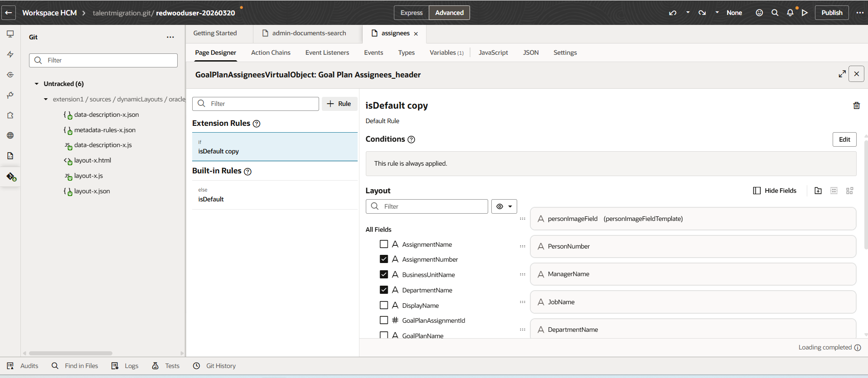The width and height of the screenshot is (868, 378).
Task: Uncheck the BusinessUnitName field checkbox
Action: [x=384, y=274]
